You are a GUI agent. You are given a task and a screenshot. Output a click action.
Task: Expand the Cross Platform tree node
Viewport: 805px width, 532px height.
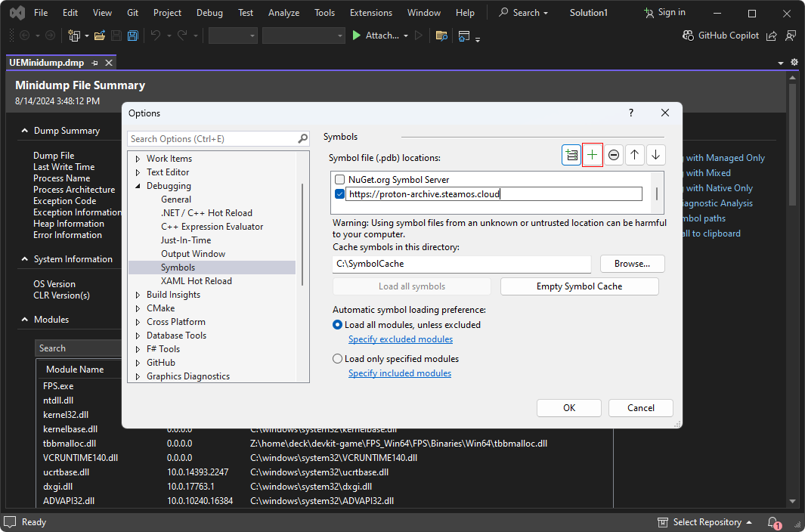pos(138,322)
